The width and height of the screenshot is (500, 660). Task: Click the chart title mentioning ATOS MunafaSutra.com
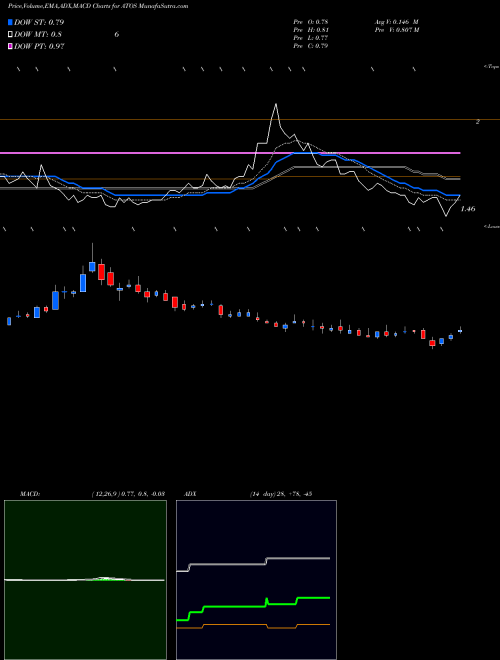click(x=98, y=6)
